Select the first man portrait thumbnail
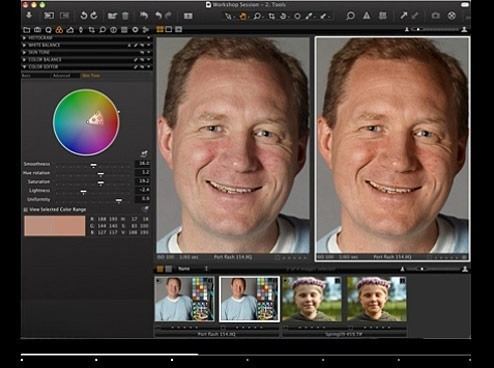Screen dimensions: 494x368 (x=184, y=299)
